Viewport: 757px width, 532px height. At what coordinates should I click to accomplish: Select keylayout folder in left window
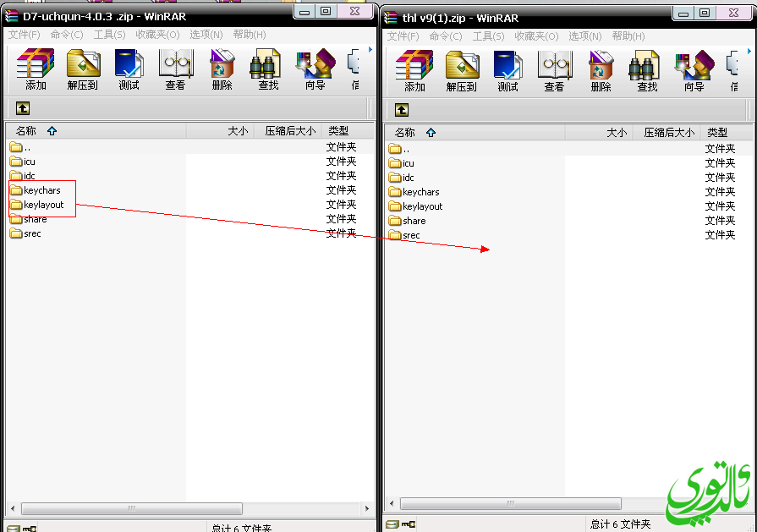[x=43, y=205]
